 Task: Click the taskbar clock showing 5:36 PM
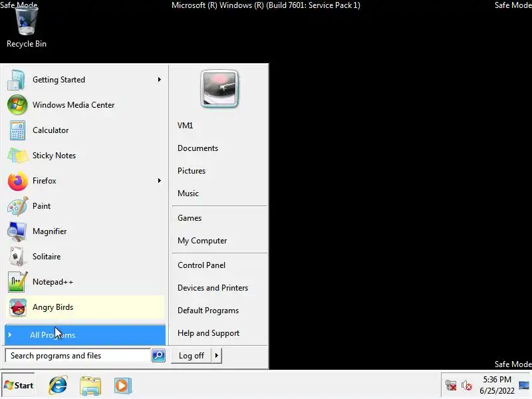(x=497, y=385)
